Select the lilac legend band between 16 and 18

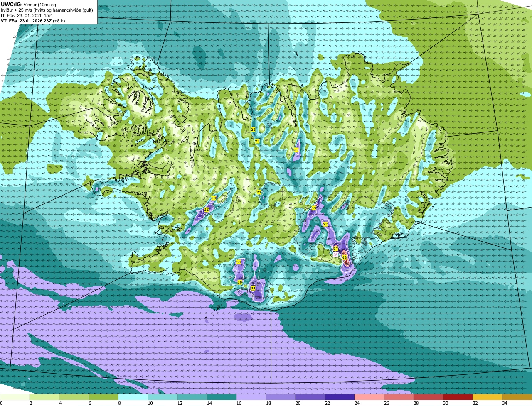pos(251,397)
